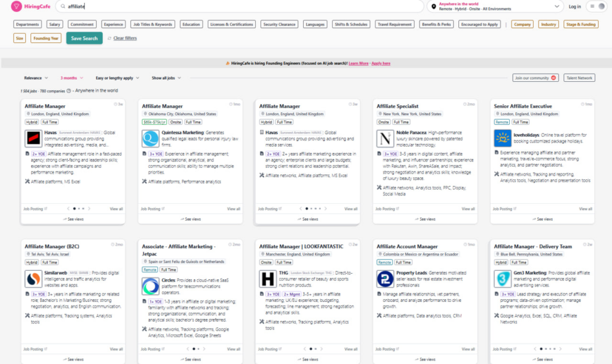Viewport: 612px width, 364px height.
Task: Open Travel Requirement filter
Action: click(394, 24)
